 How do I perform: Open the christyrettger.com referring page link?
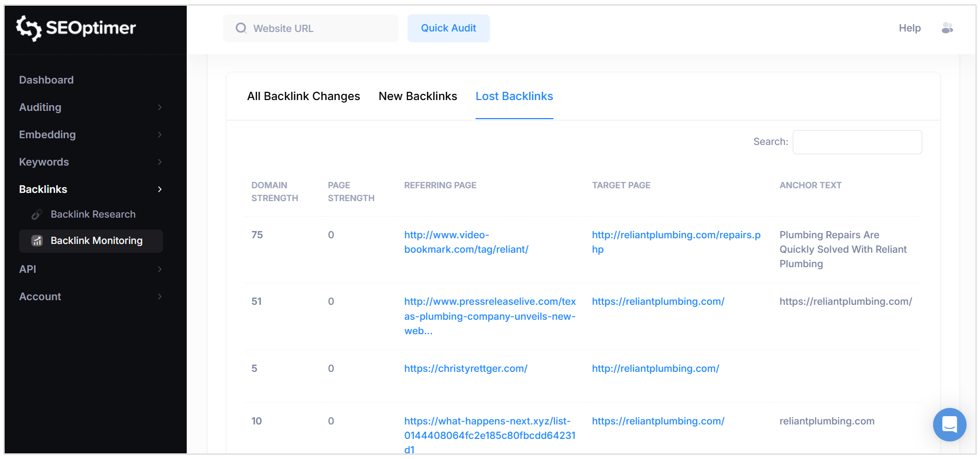point(466,369)
